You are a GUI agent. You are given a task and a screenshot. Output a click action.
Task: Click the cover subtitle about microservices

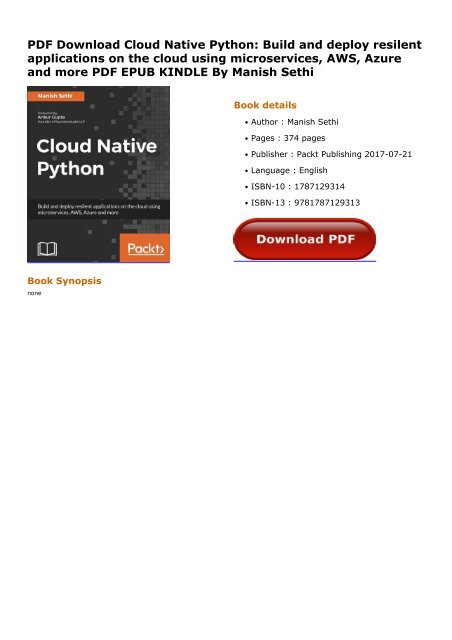99,209
